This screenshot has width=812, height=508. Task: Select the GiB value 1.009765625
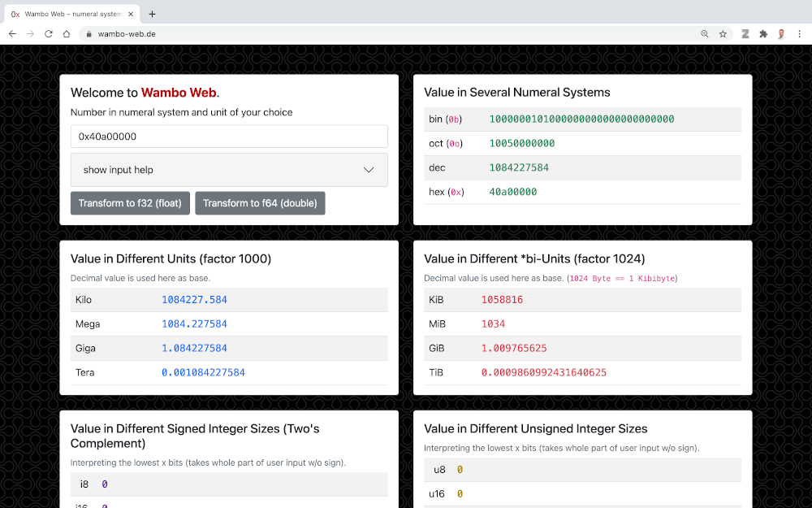click(x=514, y=349)
